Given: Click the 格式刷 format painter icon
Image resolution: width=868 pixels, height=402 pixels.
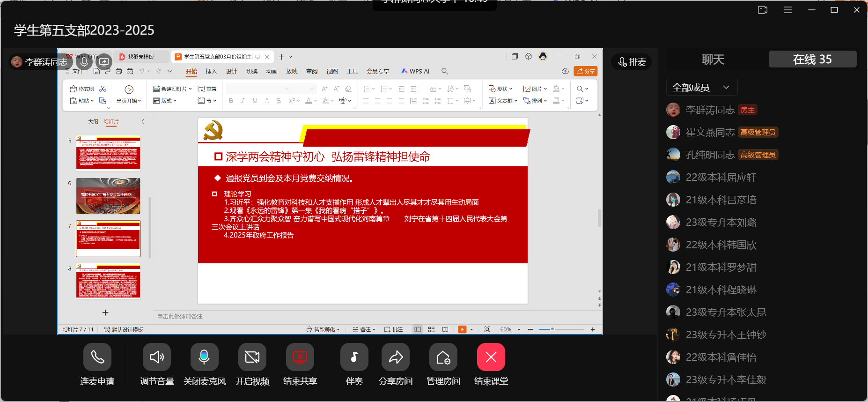Looking at the screenshot, I should [82, 89].
